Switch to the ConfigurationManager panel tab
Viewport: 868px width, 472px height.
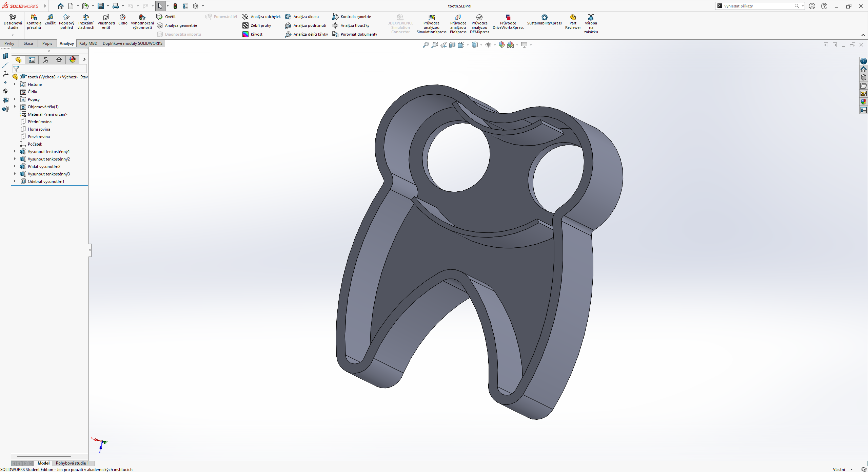tap(45, 60)
